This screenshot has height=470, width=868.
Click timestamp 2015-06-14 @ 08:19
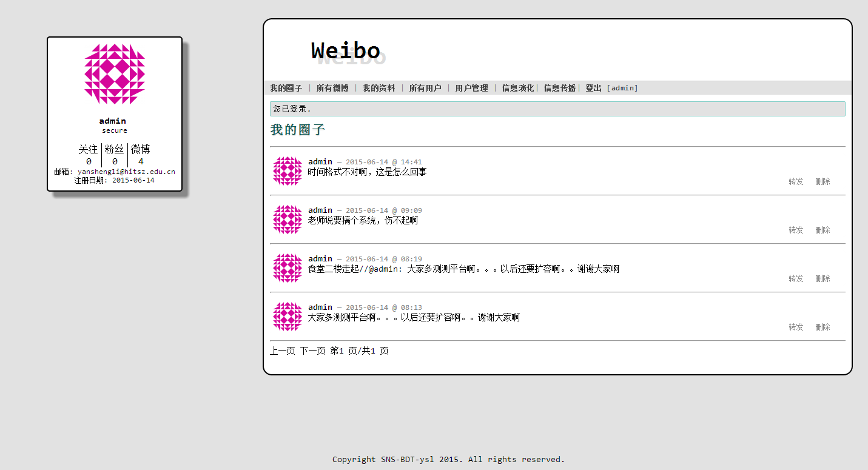[x=384, y=259]
